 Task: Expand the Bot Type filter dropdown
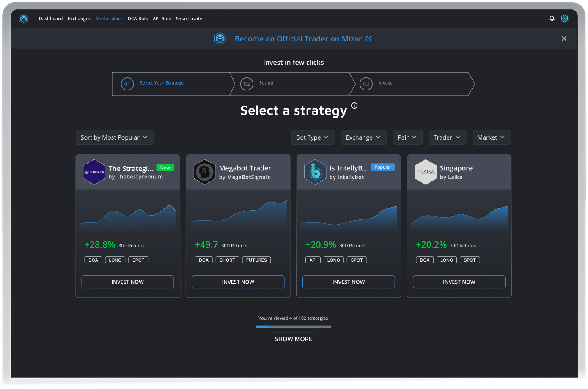pos(313,137)
